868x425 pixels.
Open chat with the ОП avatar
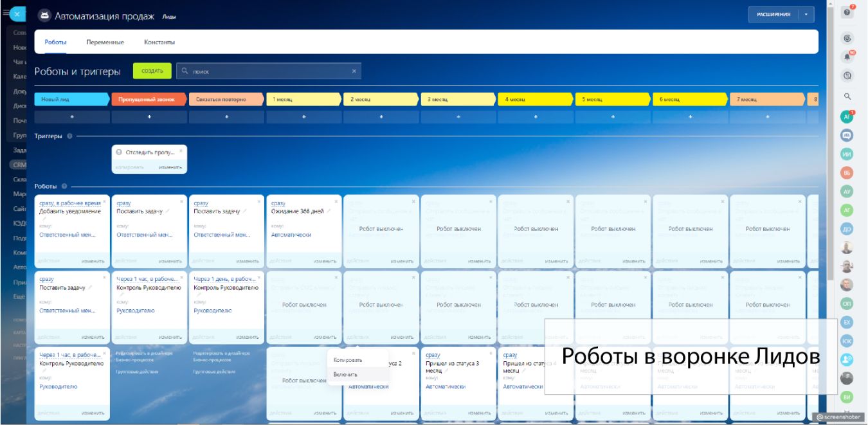click(x=847, y=303)
